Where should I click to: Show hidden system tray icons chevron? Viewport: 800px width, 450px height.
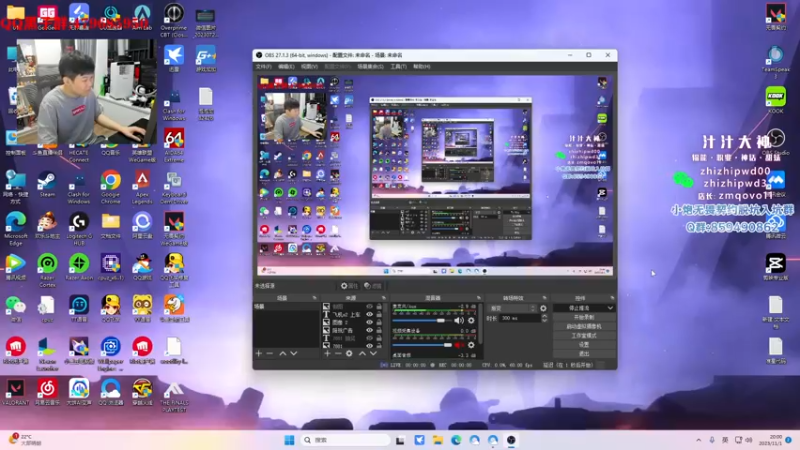pyautogui.click(x=698, y=440)
